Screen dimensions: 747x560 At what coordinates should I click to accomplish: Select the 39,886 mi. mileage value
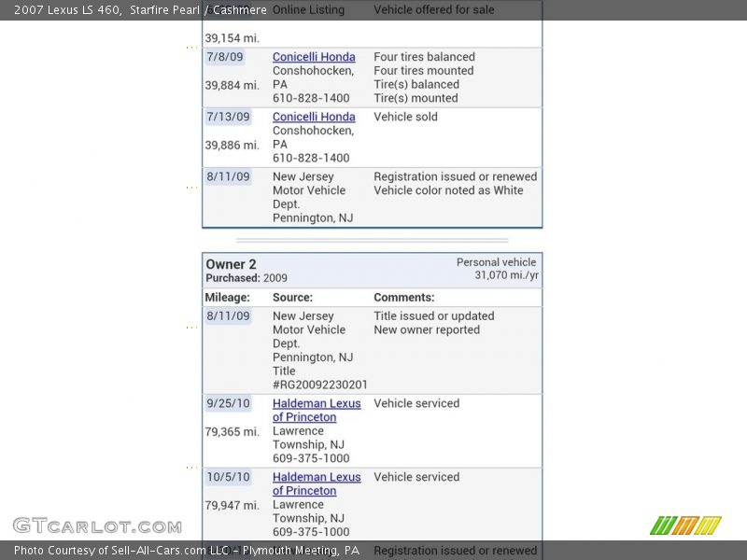(x=233, y=146)
